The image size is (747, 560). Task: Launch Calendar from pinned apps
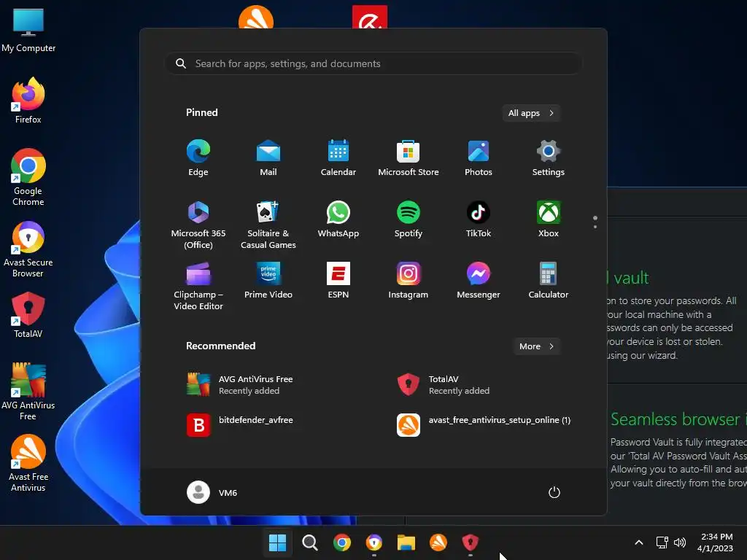point(338,158)
